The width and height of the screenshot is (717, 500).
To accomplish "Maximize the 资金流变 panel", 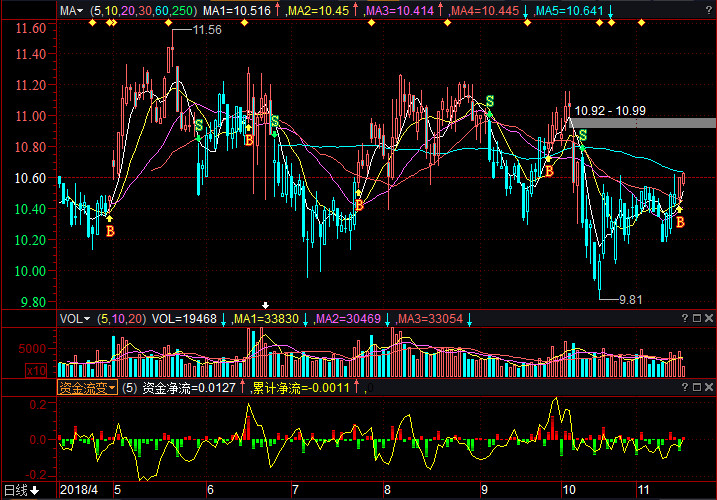I will tap(695, 387).
